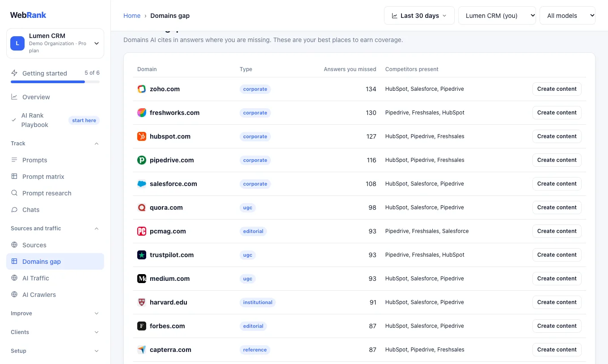Click the Lumen CRM avatar icon

point(17,43)
